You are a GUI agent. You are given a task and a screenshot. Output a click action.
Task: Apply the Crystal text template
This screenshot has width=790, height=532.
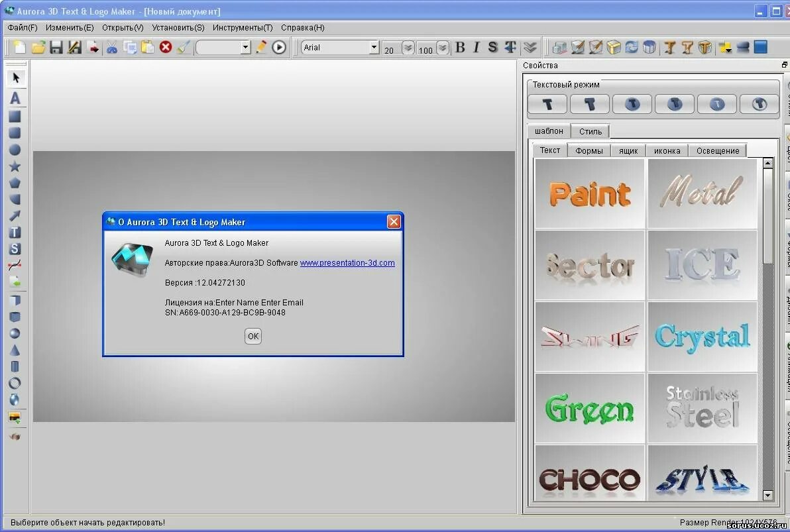coord(703,337)
